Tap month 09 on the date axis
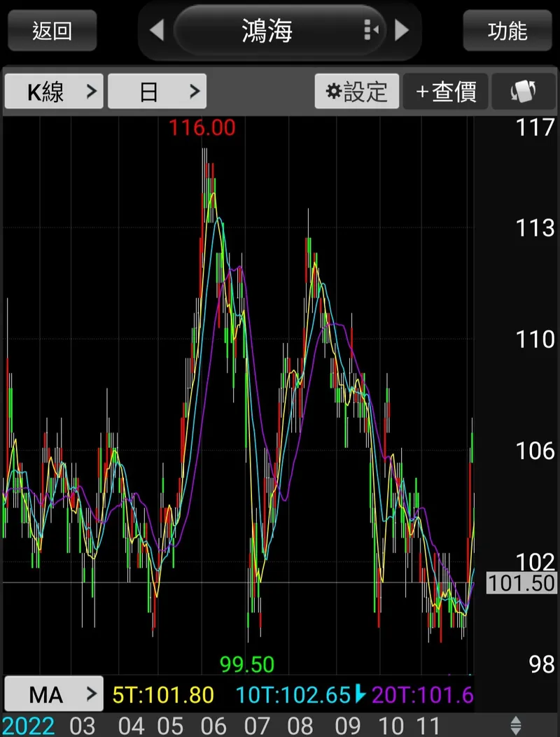560x737 pixels. [x=347, y=726]
